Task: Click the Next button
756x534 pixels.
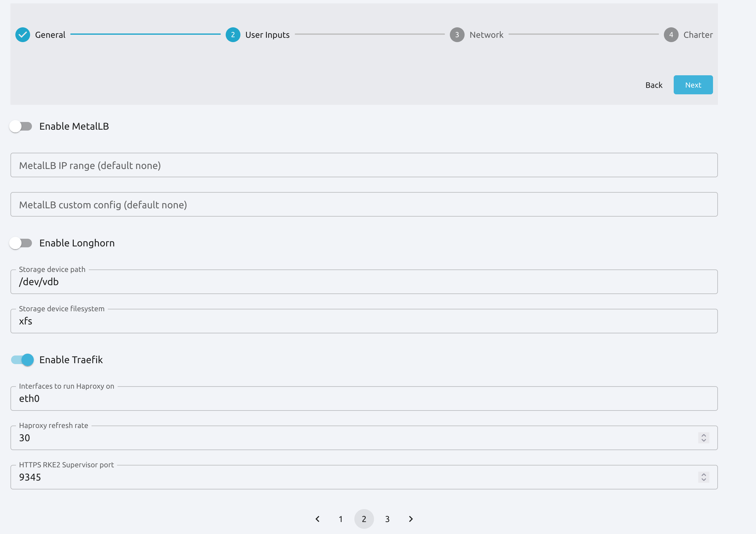Action: [693, 84]
